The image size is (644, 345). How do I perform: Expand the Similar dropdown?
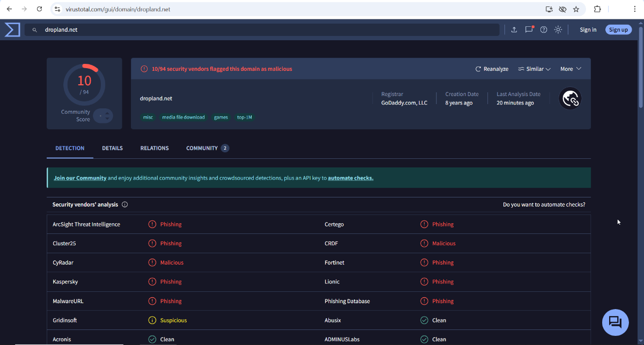[x=535, y=69]
